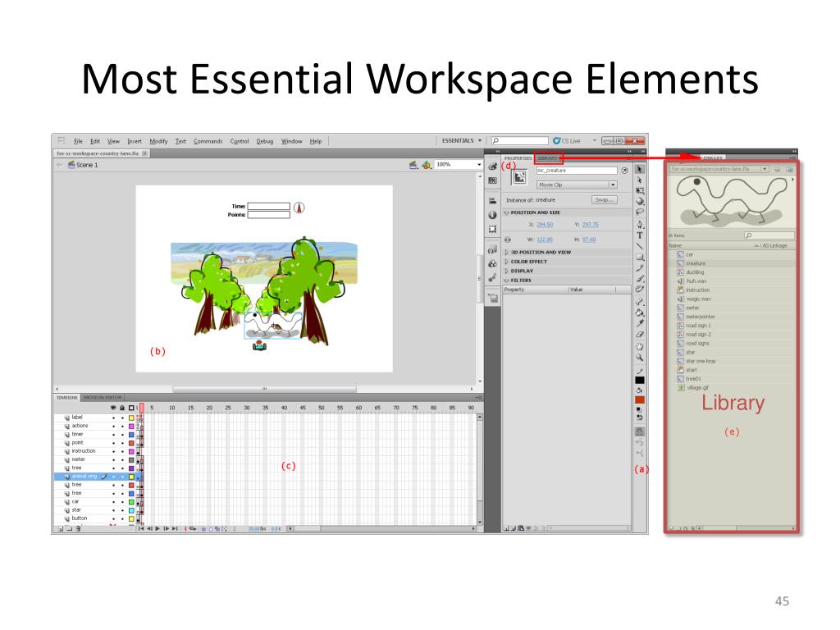Open the Window menu
Viewport: 840px width, 630px height.
[292, 141]
